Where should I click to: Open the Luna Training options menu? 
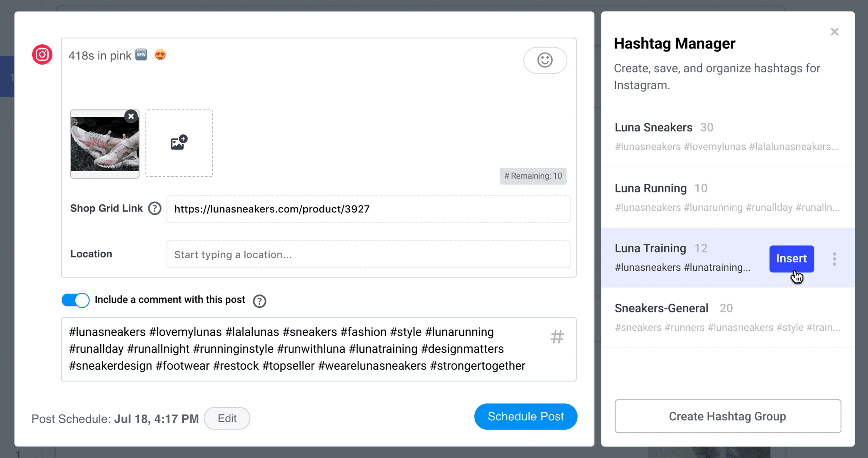pos(835,259)
